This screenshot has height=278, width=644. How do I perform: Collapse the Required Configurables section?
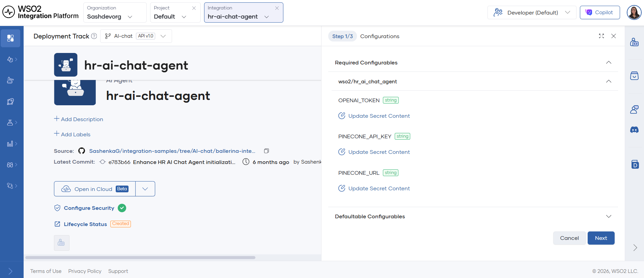(609, 62)
